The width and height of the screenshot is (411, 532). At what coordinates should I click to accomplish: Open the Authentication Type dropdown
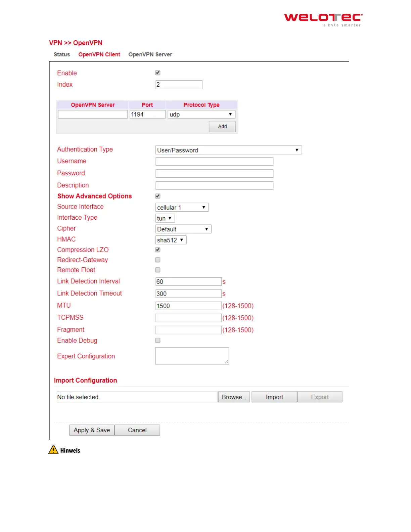(x=229, y=150)
